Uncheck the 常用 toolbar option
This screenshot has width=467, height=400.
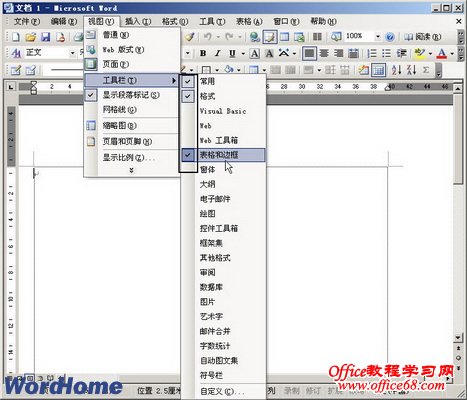pos(223,81)
